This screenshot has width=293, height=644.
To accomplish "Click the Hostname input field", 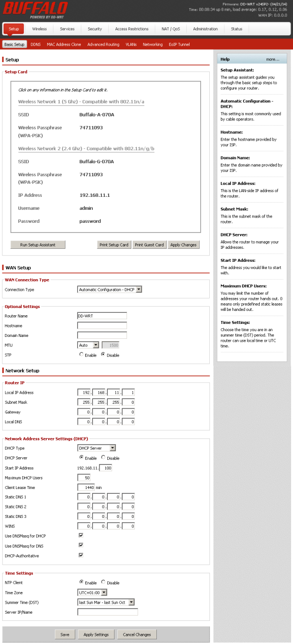I will [x=102, y=325].
